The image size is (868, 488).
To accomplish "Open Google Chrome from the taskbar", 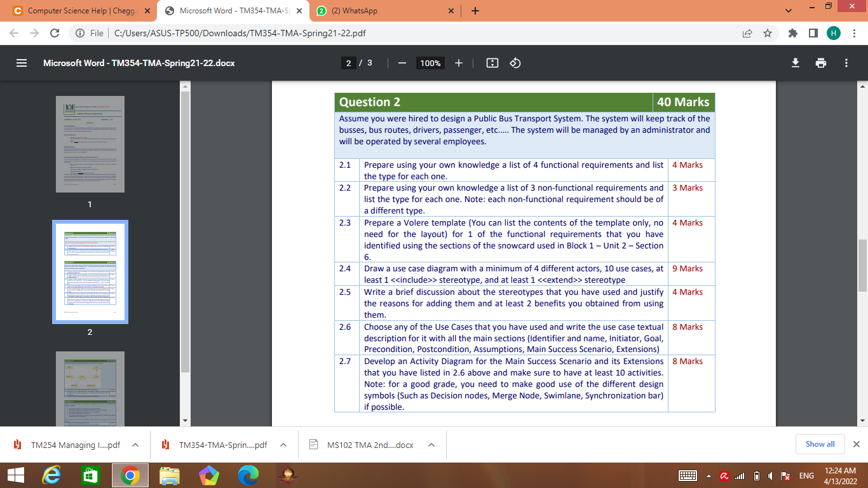I will tap(130, 475).
